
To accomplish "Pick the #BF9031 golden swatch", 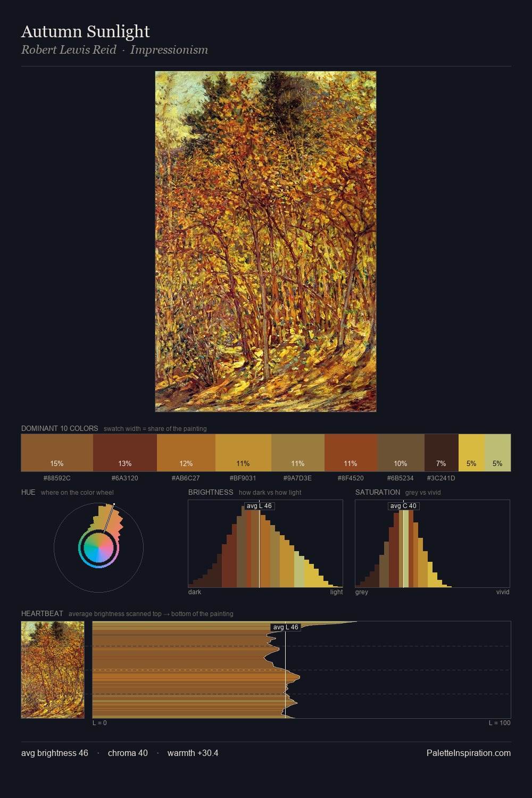I will pyautogui.click(x=243, y=453).
